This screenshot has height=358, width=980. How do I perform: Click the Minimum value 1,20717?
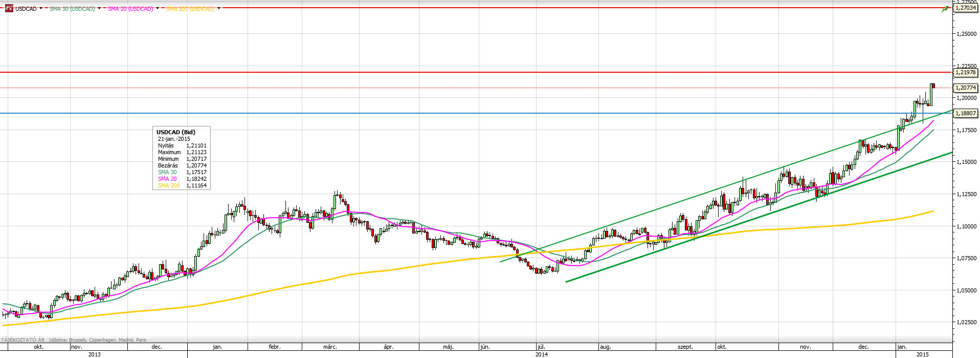tap(196, 159)
